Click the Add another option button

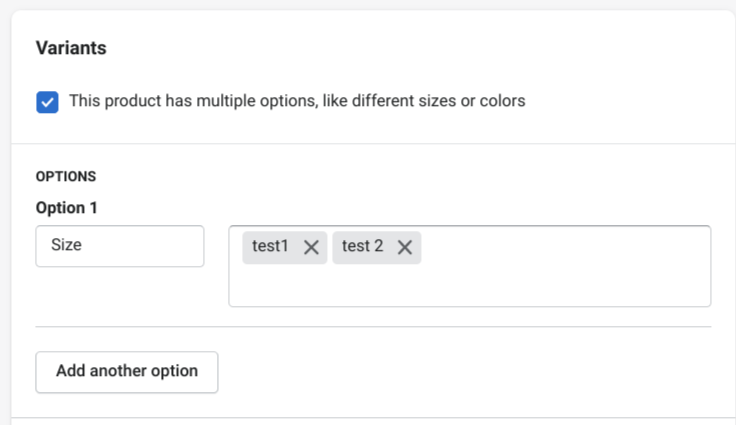pos(127,371)
